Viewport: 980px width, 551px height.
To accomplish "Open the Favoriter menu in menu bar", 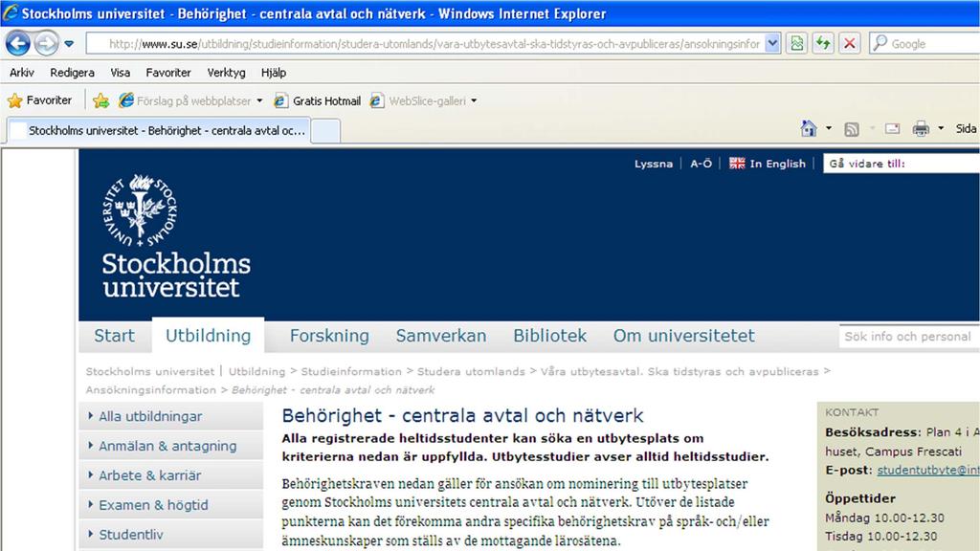I will tap(168, 73).
